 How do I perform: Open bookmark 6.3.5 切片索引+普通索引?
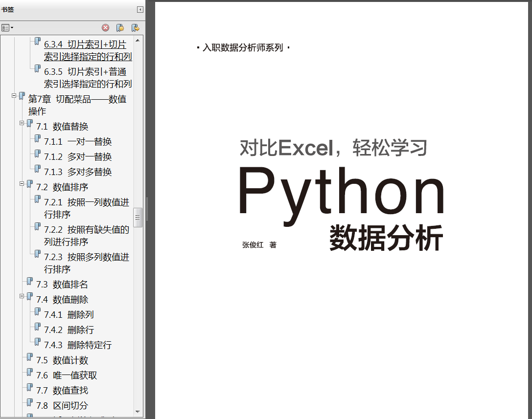click(88, 78)
